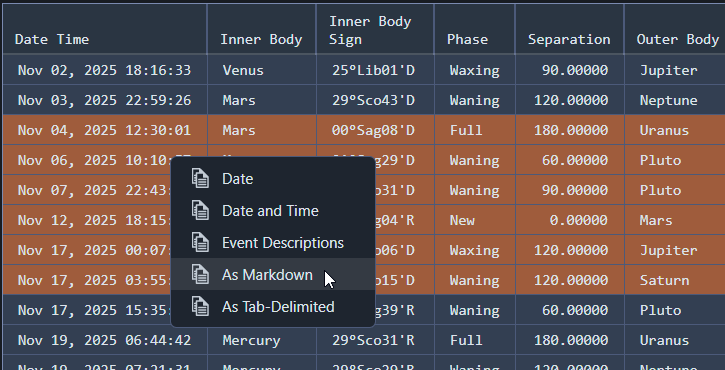
Task: Click the Inner Body Sign column header
Action: click(x=375, y=29)
